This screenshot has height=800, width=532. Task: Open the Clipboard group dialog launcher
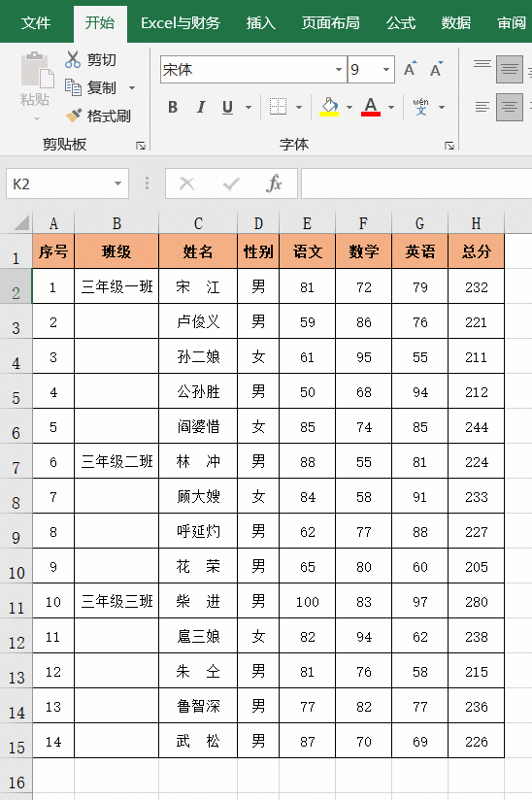(141, 146)
